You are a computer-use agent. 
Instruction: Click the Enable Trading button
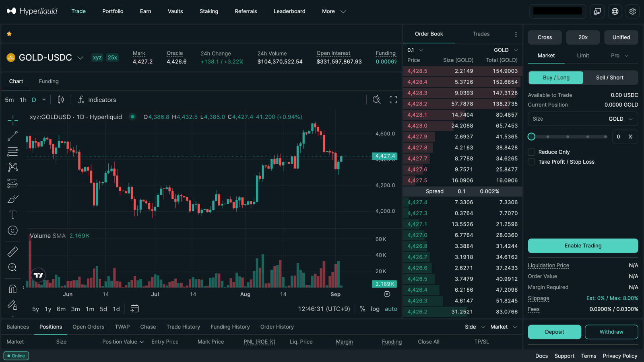(583, 246)
